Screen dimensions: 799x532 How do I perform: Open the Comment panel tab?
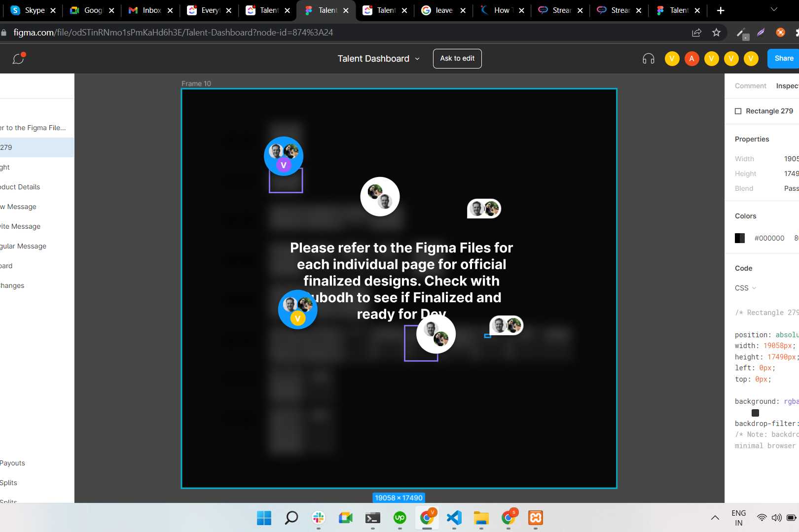coord(751,86)
